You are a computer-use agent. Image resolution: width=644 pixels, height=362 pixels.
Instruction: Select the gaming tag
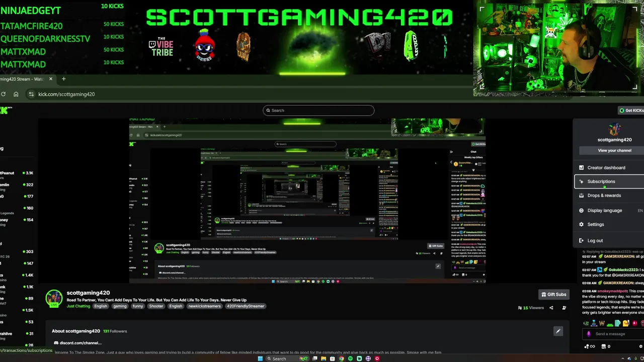(120, 306)
